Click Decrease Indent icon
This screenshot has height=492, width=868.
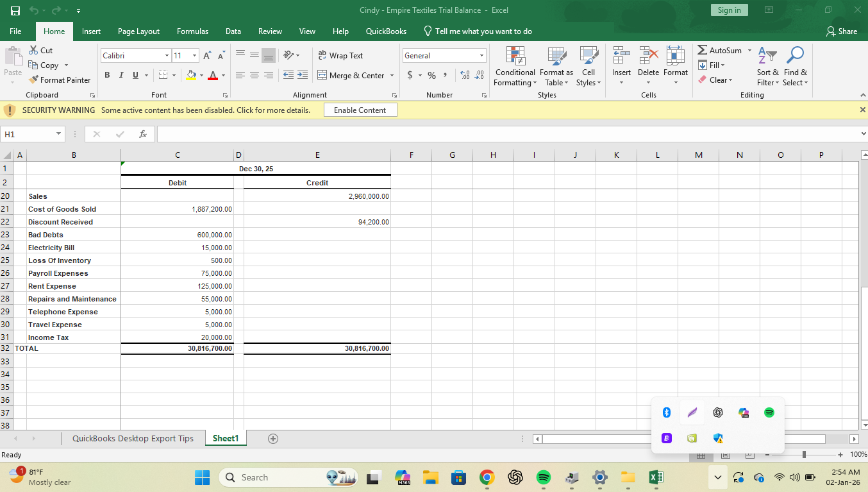pyautogui.click(x=288, y=75)
